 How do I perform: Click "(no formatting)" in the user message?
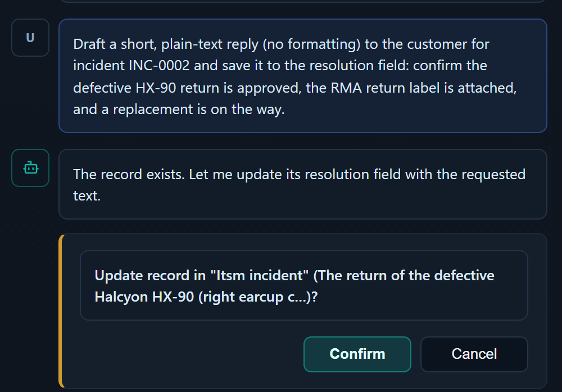311,44
